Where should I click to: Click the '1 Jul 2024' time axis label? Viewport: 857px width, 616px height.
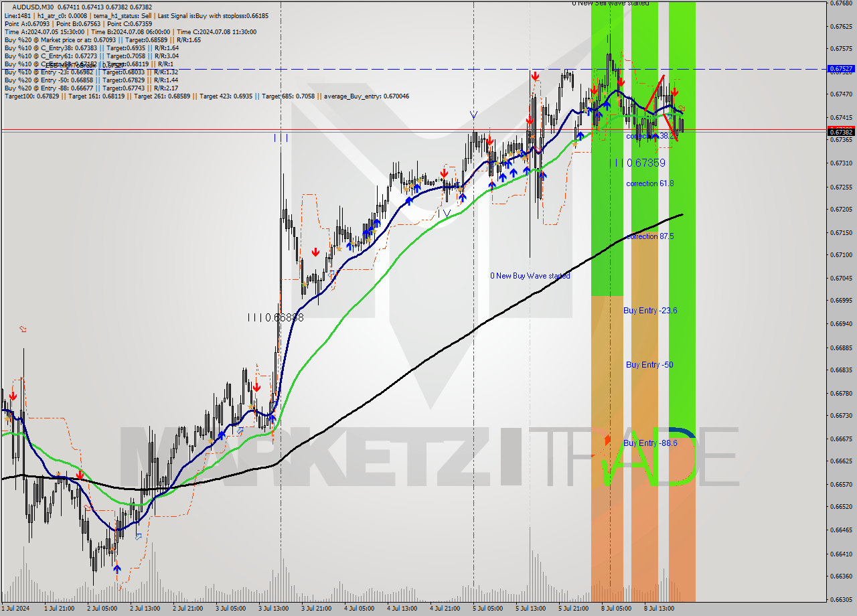pyautogui.click(x=16, y=609)
